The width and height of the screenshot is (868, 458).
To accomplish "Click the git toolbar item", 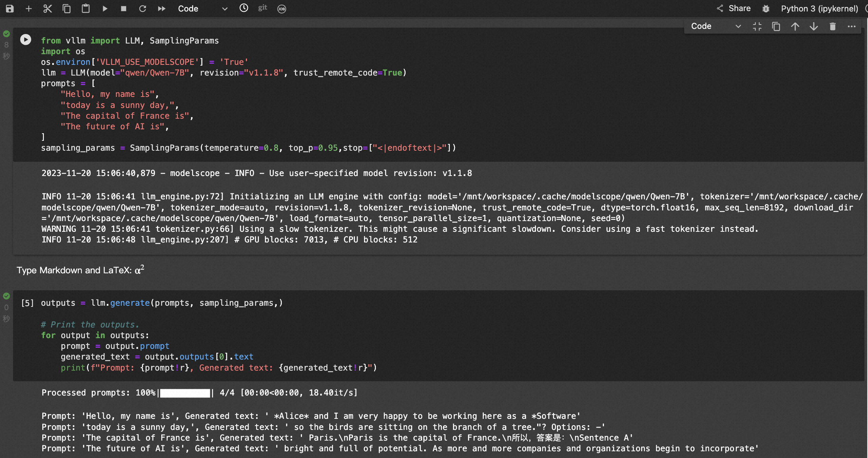I will [262, 8].
